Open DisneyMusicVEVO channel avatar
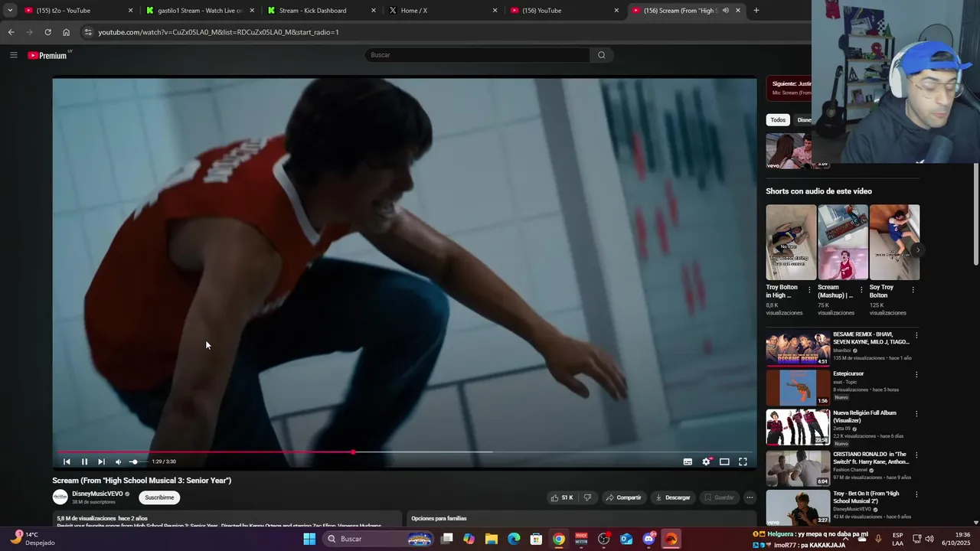 tap(60, 497)
